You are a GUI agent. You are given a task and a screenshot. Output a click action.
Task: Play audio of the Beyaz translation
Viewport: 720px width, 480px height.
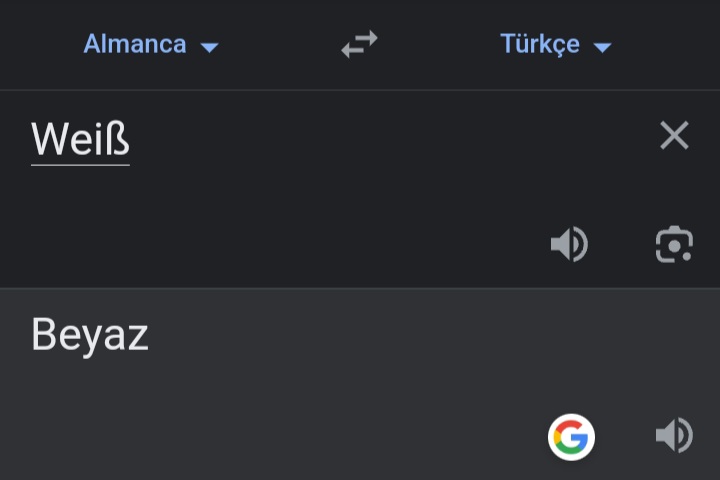click(x=674, y=436)
